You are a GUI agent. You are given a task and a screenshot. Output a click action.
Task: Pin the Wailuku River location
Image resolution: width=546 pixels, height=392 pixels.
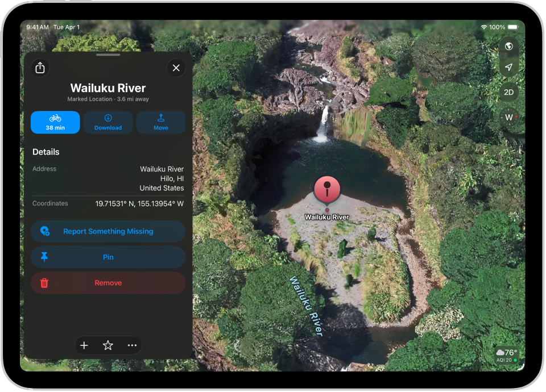[107, 257]
